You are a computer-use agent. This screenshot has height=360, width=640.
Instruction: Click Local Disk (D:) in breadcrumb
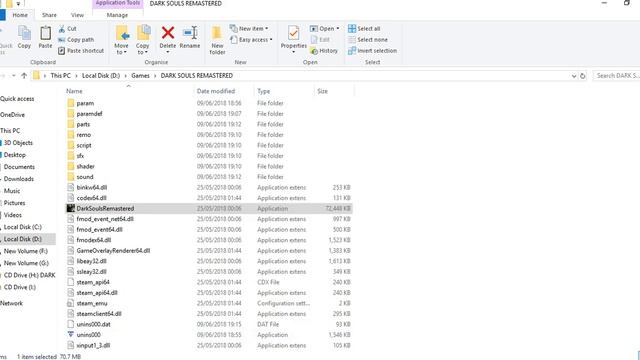[101, 76]
